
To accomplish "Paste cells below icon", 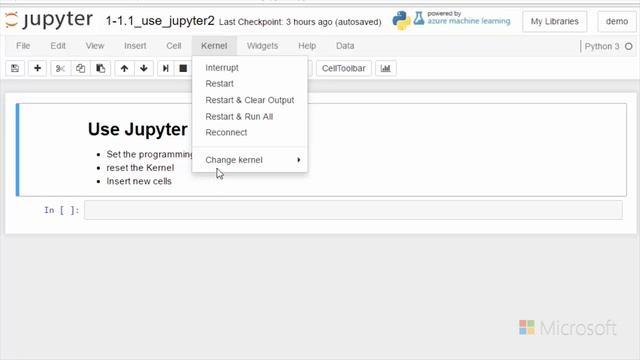I will [100, 68].
